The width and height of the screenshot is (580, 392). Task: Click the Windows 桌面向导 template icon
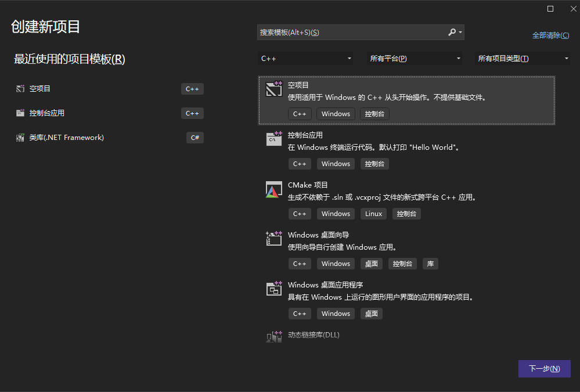(273, 239)
